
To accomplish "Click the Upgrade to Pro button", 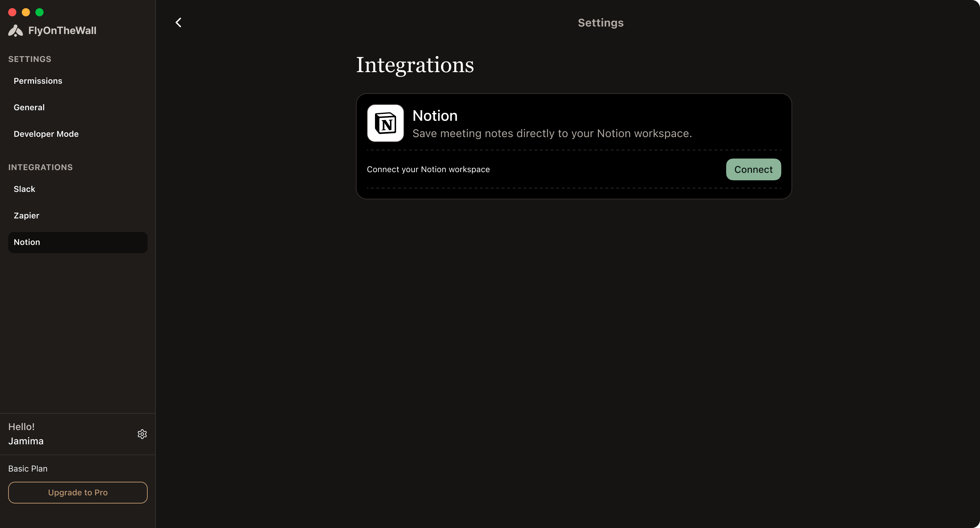I will [78, 492].
